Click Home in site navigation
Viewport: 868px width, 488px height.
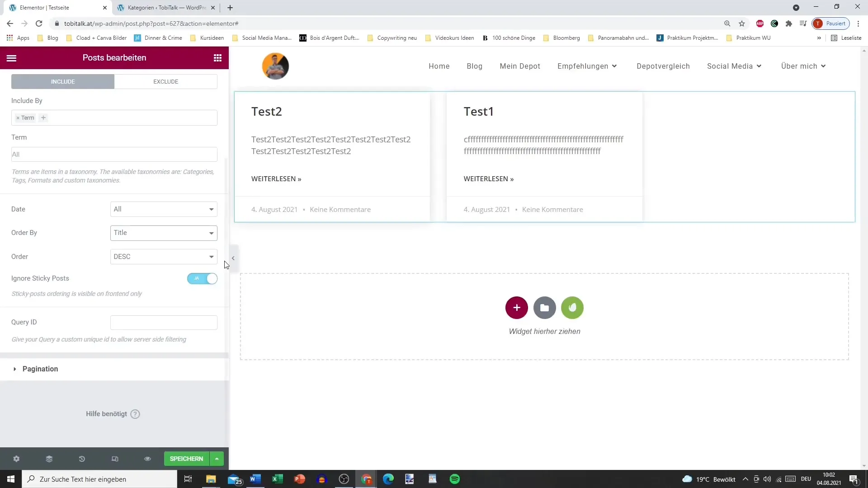[439, 66]
